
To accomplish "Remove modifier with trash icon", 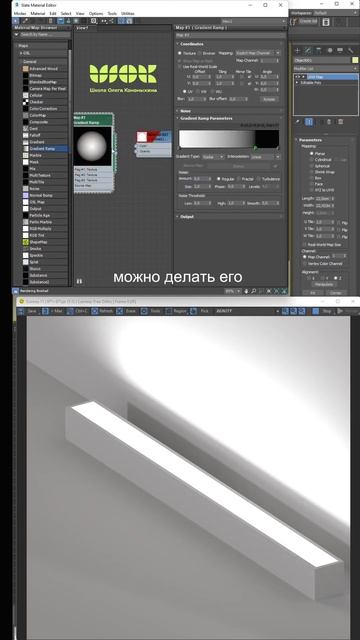I will (329, 122).
